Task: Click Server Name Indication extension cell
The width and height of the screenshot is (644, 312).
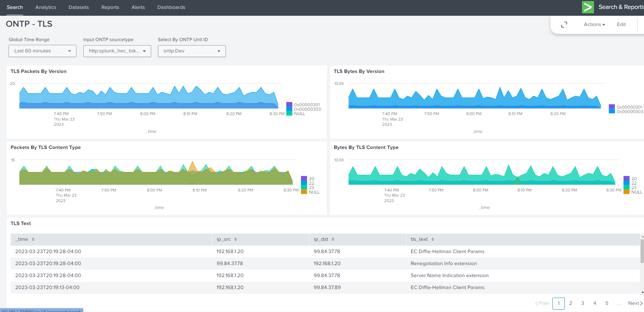Action: coord(450,276)
